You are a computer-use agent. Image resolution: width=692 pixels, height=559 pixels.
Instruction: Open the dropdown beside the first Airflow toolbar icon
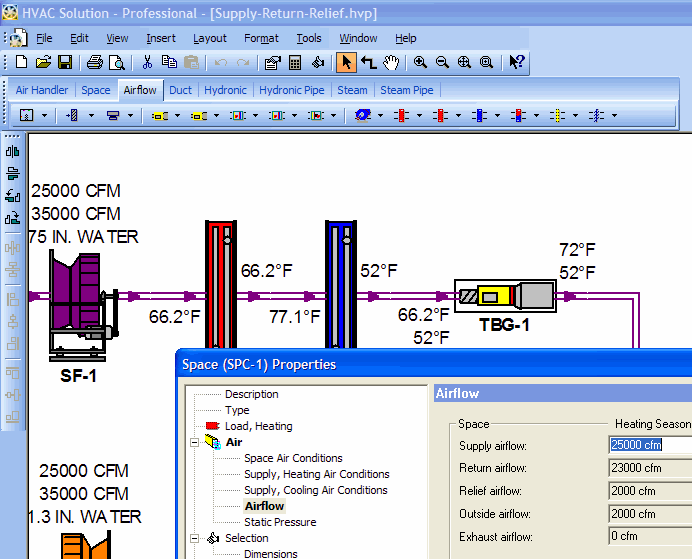pos(44,116)
